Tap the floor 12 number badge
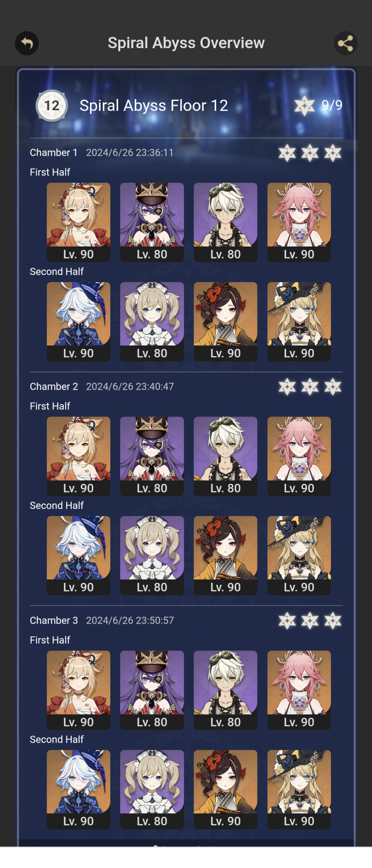Viewport: 372px width, 868px height. pyautogui.click(x=52, y=105)
